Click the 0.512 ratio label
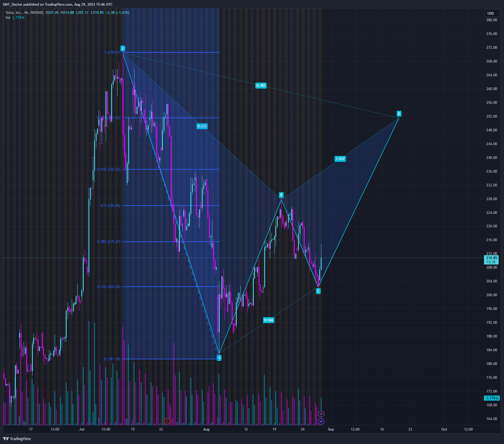 [202, 126]
